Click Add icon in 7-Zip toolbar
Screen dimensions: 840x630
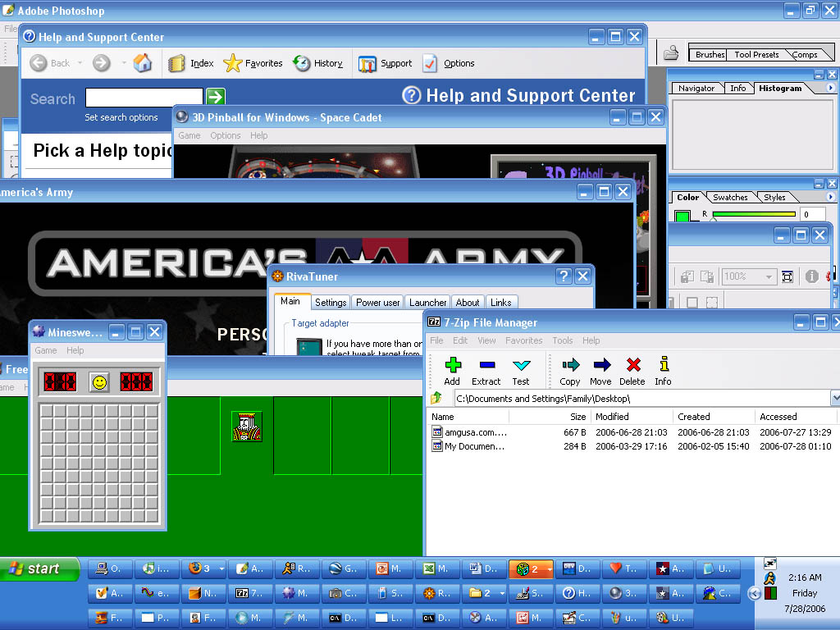tap(452, 372)
